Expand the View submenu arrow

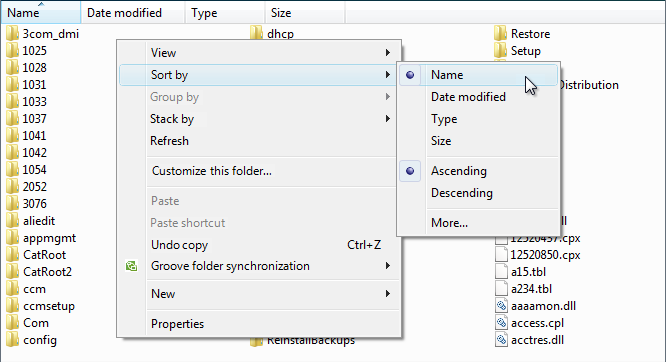tap(388, 53)
